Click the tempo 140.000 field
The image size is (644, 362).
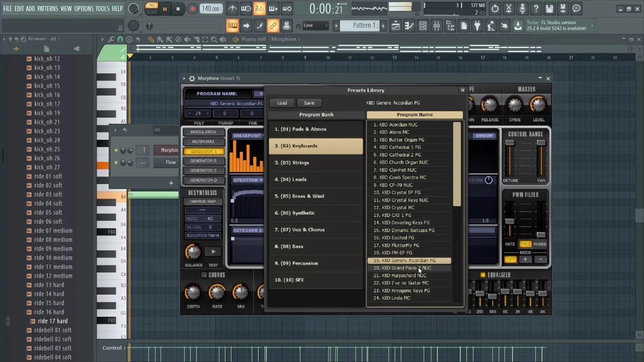pyautogui.click(x=210, y=9)
